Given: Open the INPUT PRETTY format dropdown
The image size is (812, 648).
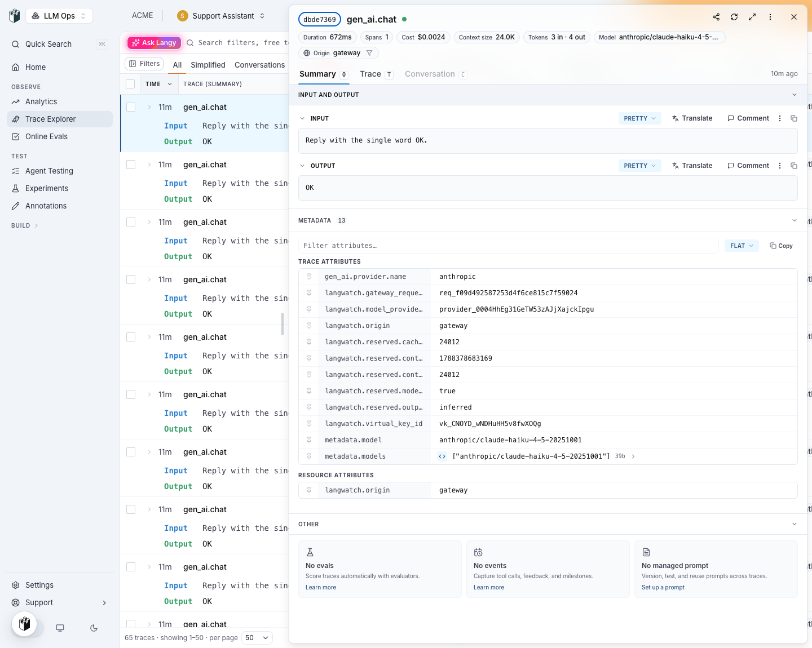Looking at the screenshot, I should click(639, 118).
